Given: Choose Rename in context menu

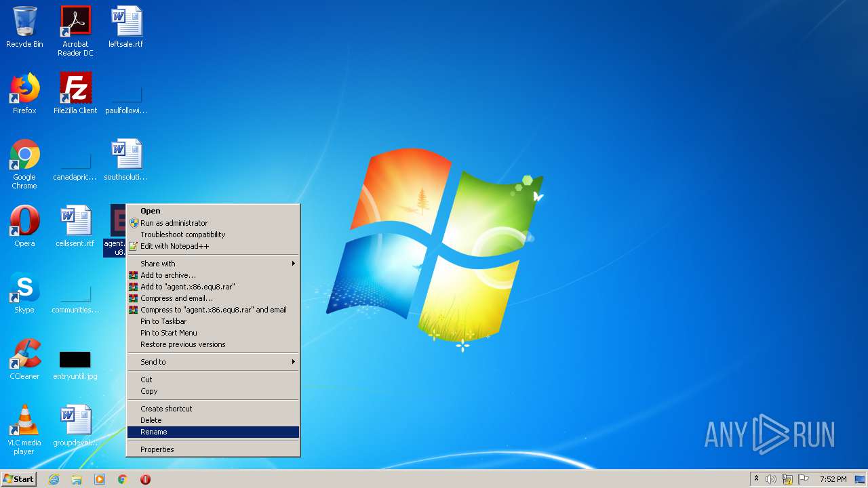Looking at the screenshot, I should coord(213,432).
